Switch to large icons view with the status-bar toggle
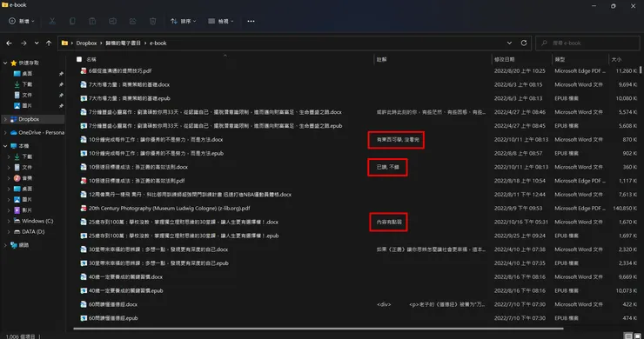This screenshot has width=644, height=339. point(637,336)
